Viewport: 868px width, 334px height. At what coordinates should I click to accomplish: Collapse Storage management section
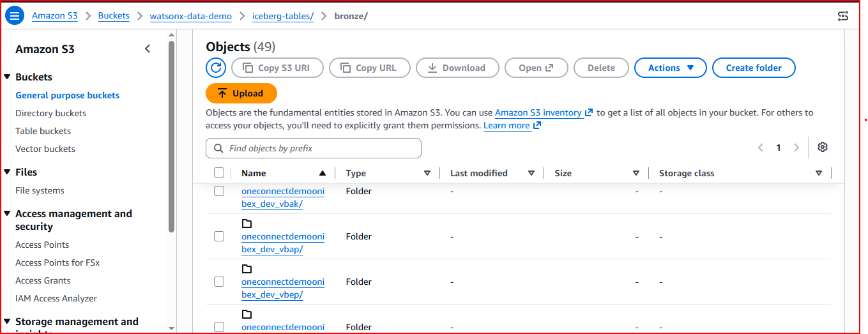(x=7, y=322)
